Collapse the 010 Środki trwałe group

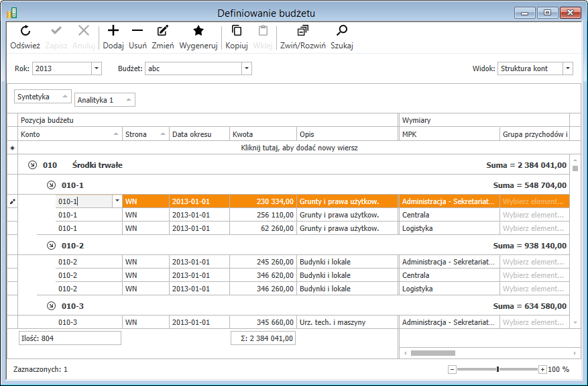click(33, 165)
